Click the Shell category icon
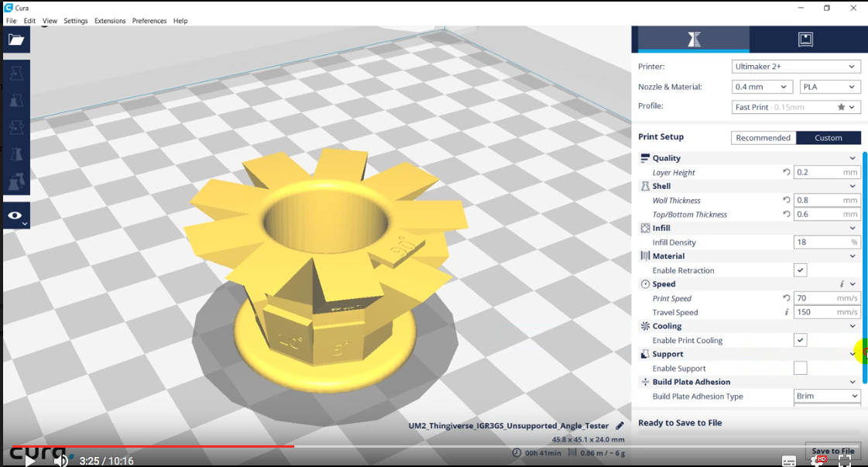 645,186
